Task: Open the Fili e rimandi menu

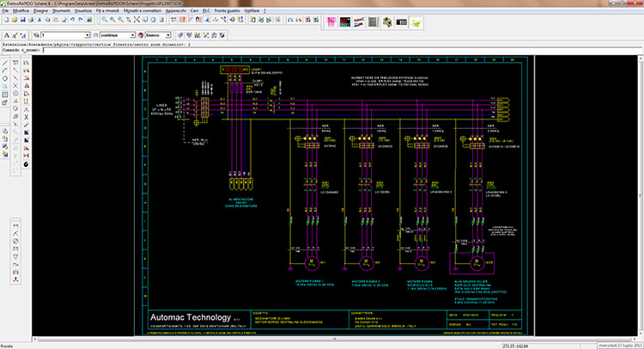Action: coord(107,10)
